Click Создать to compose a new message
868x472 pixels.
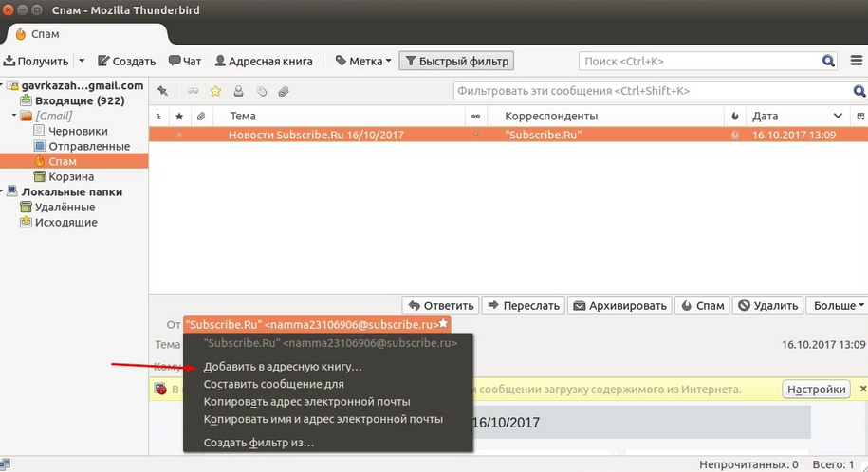click(127, 61)
